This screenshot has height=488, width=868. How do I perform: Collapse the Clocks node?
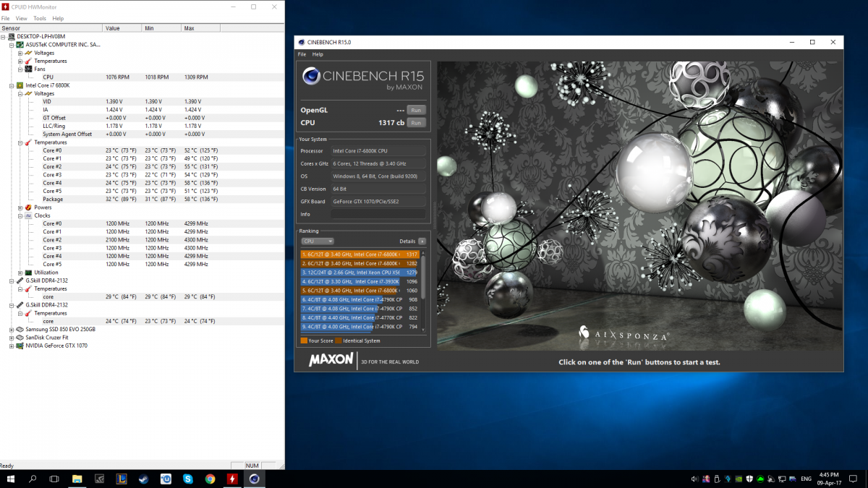pyautogui.click(x=20, y=215)
